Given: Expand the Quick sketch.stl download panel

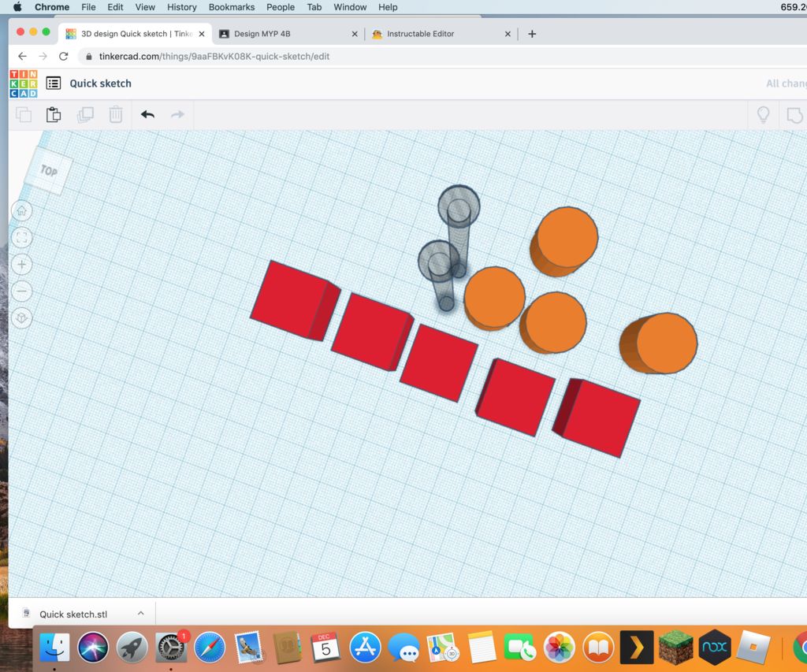Looking at the screenshot, I should (x=139, y=613).
